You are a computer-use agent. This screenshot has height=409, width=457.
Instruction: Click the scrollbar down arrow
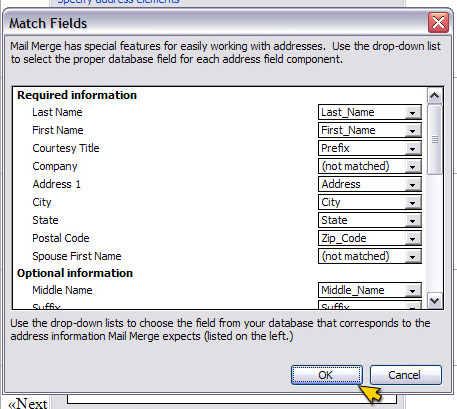click(x=435, y=301)
